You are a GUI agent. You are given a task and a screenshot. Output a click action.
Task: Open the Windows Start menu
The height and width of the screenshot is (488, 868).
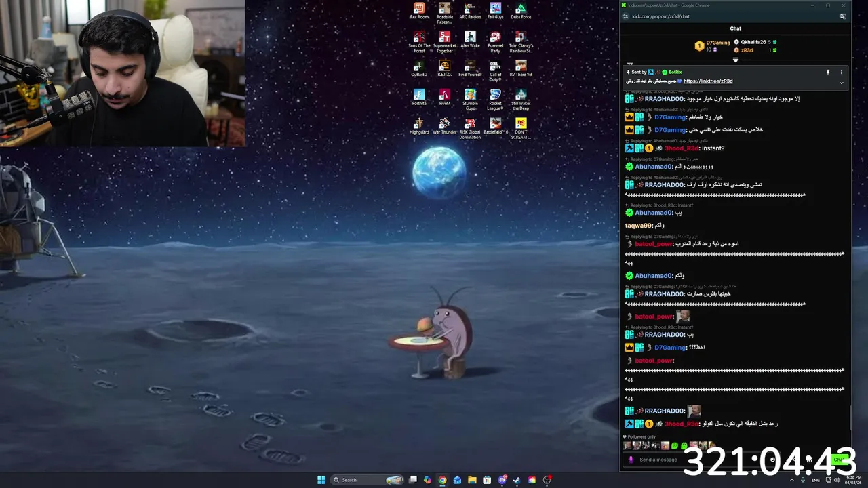click(x=321, y=480)
